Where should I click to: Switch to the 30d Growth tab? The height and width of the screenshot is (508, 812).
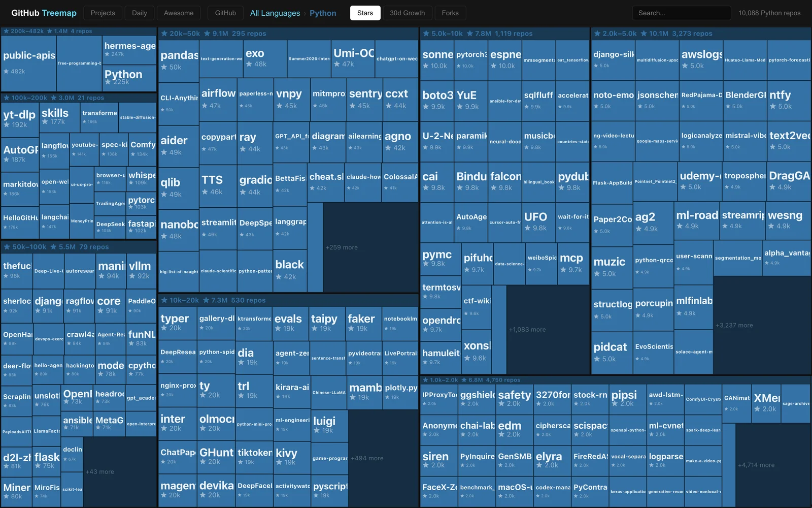(408, 13)
